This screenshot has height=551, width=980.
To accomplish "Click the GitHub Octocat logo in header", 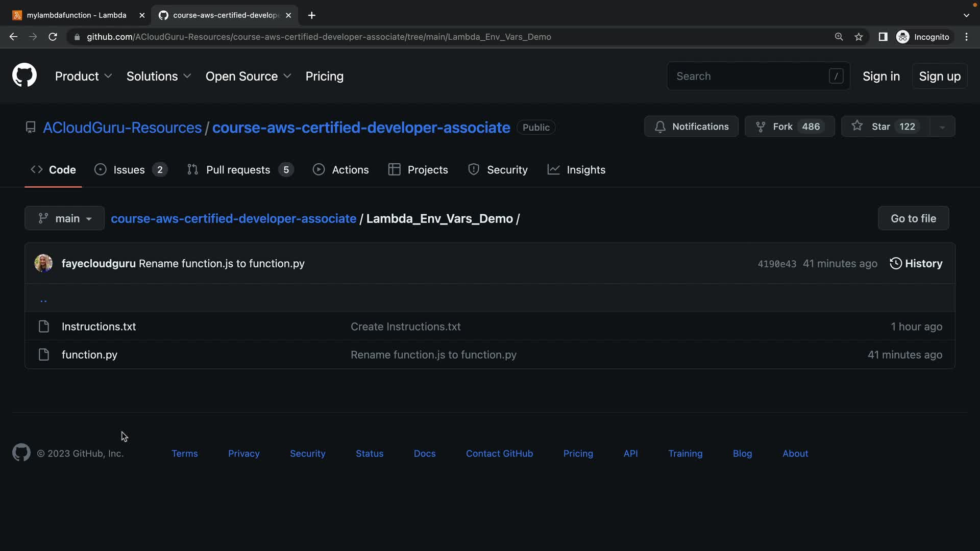I will [x=24, y=76].
